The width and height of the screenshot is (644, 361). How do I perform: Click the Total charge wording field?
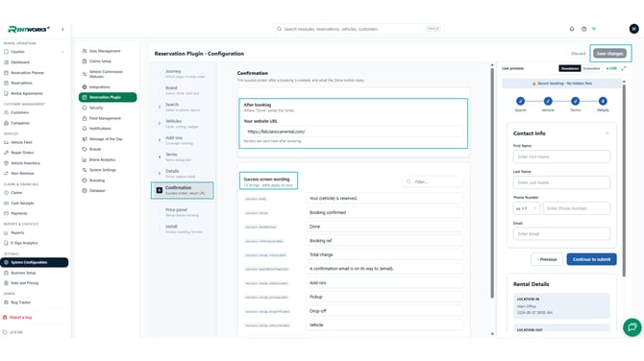(384, 254)
